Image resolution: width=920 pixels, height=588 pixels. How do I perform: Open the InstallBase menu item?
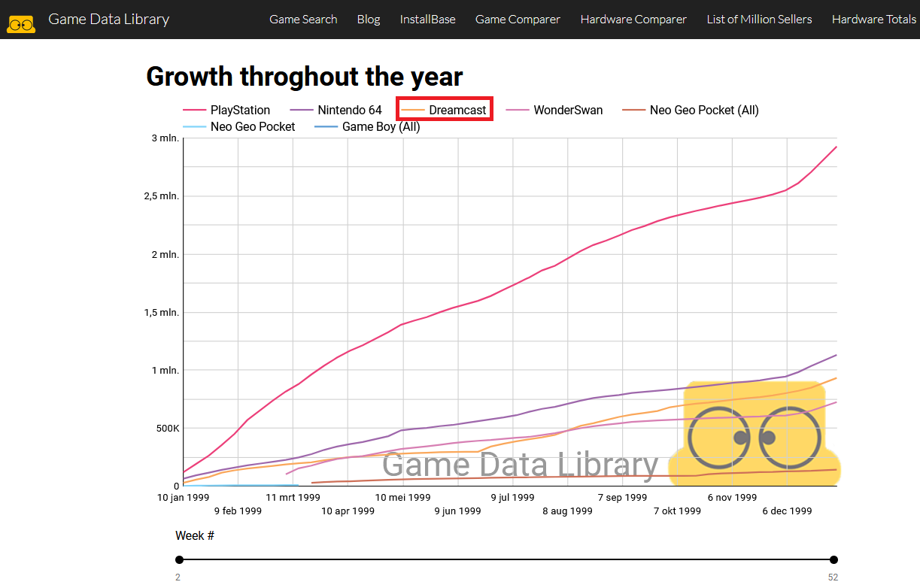[428, 20]
